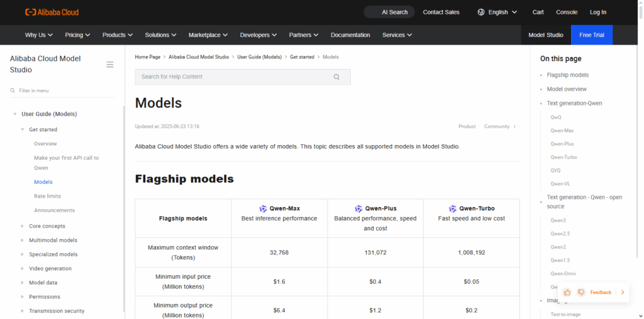Click the Feedback label
644x319 pixels.
point(601,293)
